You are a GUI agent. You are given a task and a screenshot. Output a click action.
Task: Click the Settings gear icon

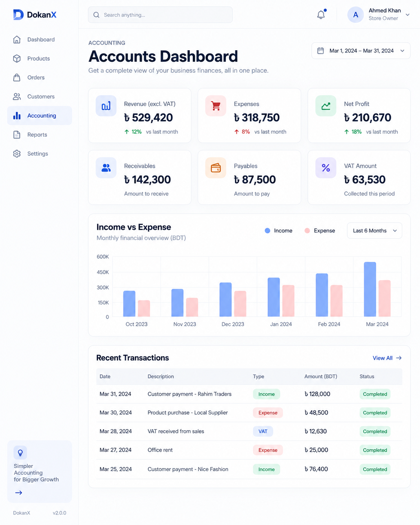[x=17, y=154]
